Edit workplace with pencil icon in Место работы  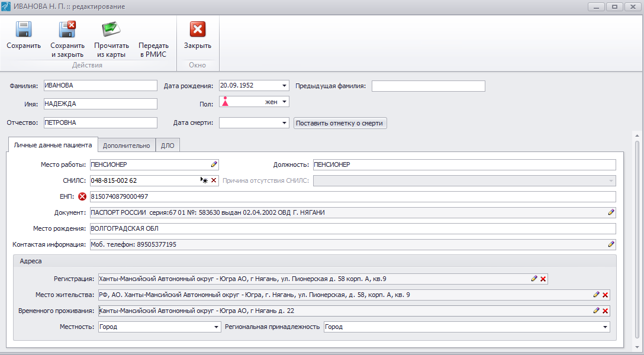214,164
